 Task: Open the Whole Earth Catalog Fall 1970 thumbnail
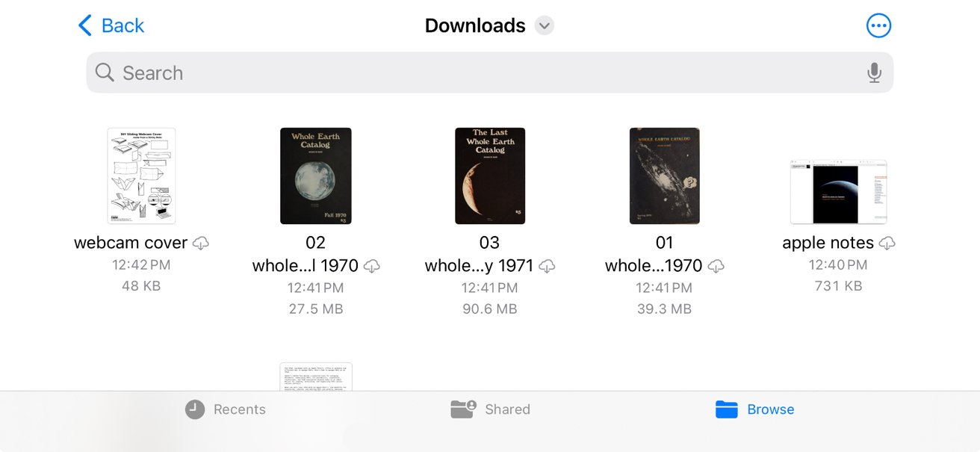click(x=316, y=176)
